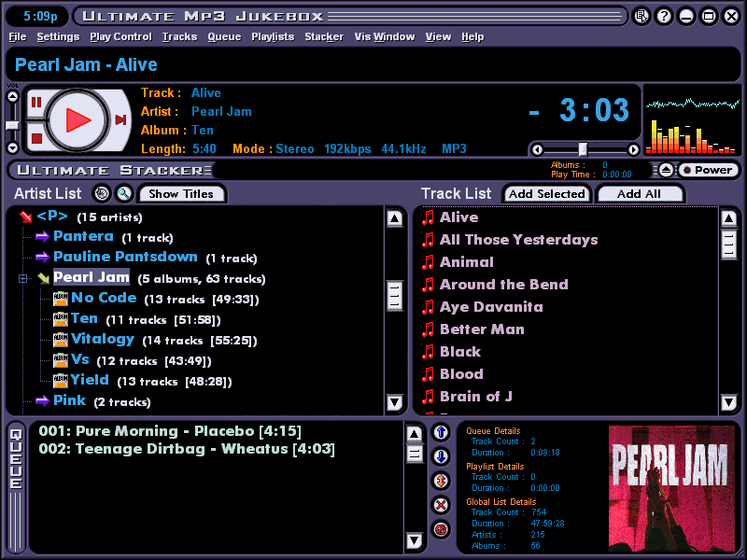Select the track Black
Viewport: 747px width, 560px height.
(x=460, y=352)
